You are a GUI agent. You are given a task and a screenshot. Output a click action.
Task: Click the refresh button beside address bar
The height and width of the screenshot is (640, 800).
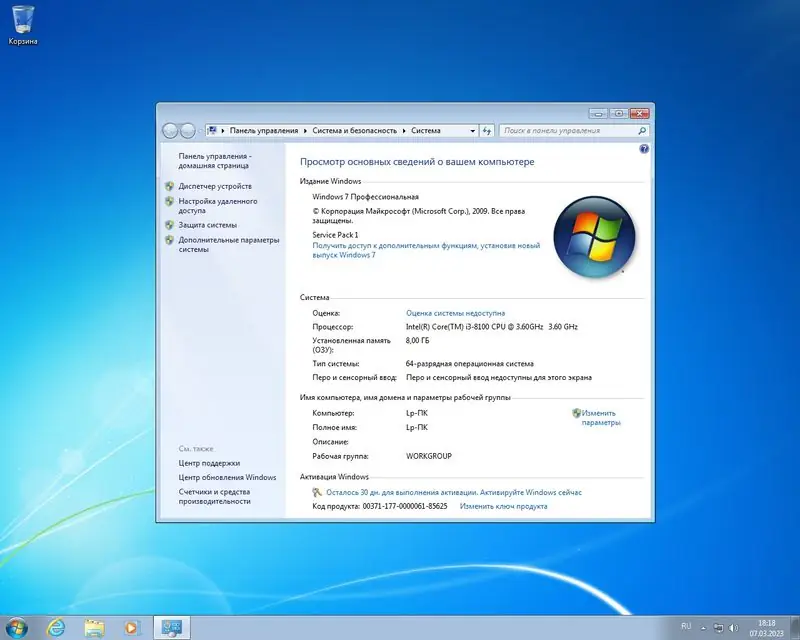[487, 131]
